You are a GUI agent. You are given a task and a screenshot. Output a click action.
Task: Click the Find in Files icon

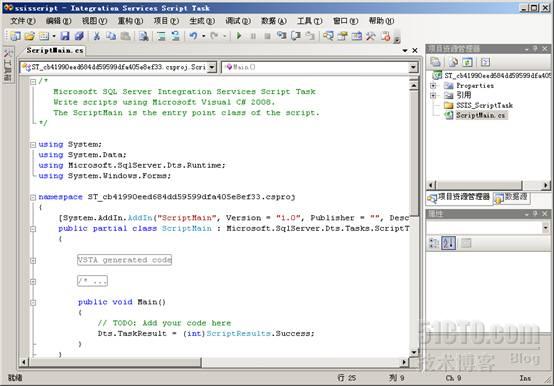143,36
